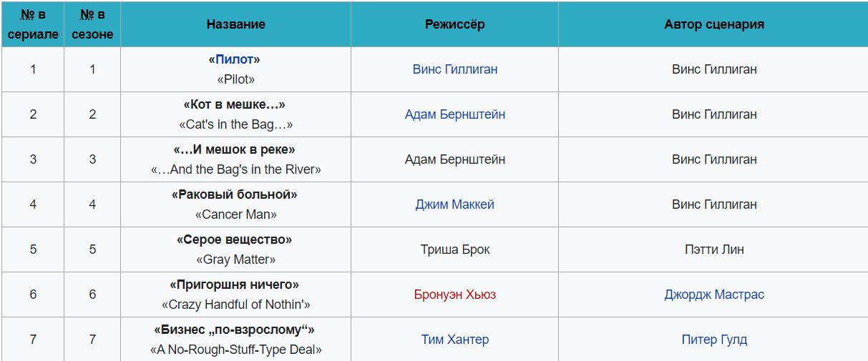Open the «Пилот» episode link
Screen dimensions: 868x361
click(235, 59)
